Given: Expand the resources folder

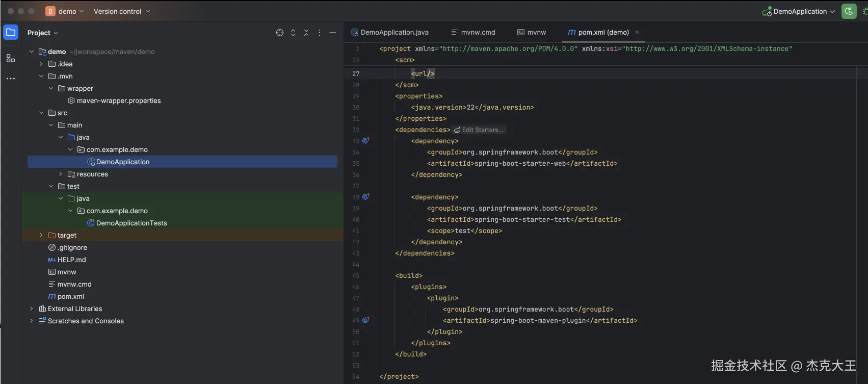Looking at the screenshot, I should pyautogui.click(x=61, y=174).
